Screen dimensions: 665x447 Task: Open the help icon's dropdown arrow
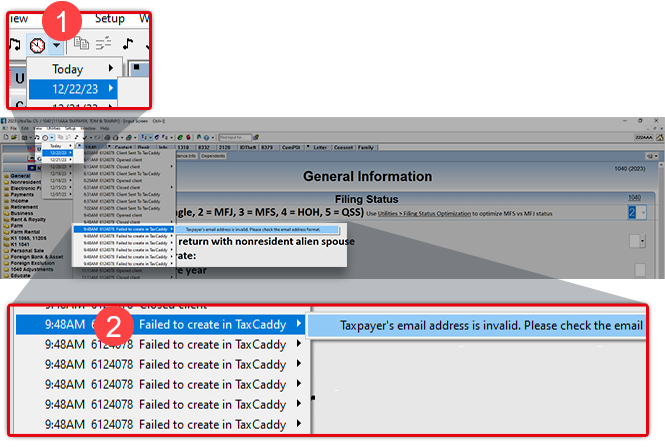pos(212,137)
